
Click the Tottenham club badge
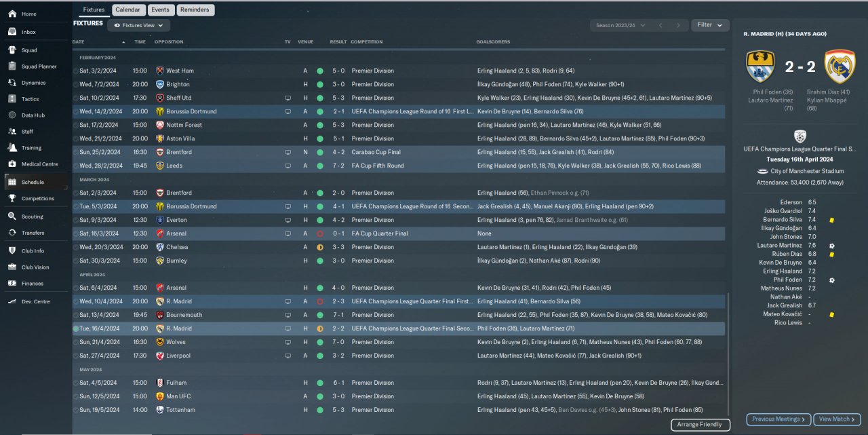(160, 410)
